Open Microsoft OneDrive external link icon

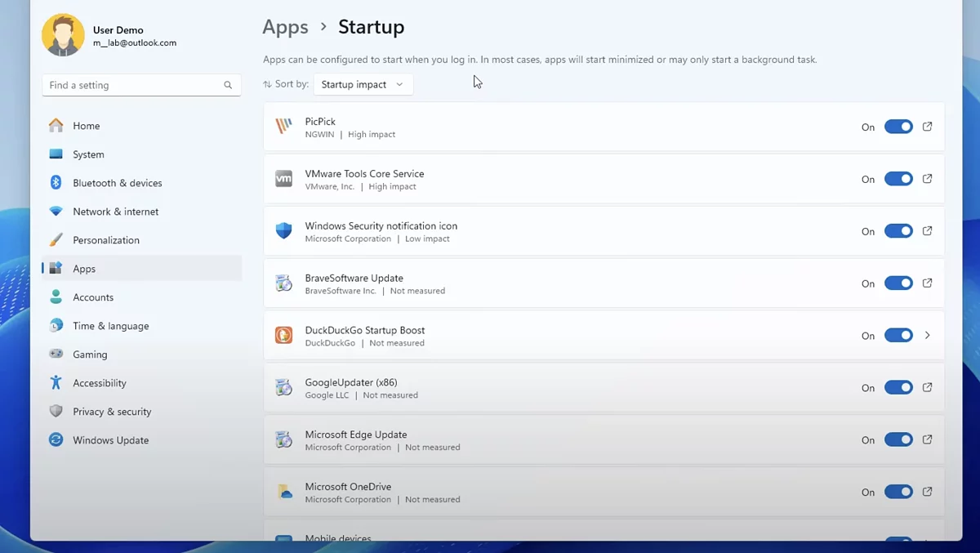pos(927,492)
